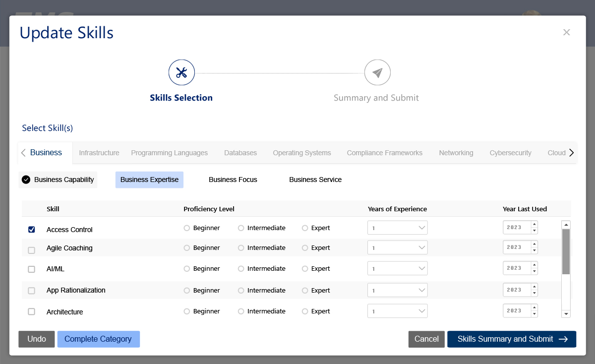Select Intermediate for App Rationalization
Viewport: 595px width, 364px height.
click(x=241, y=291)
